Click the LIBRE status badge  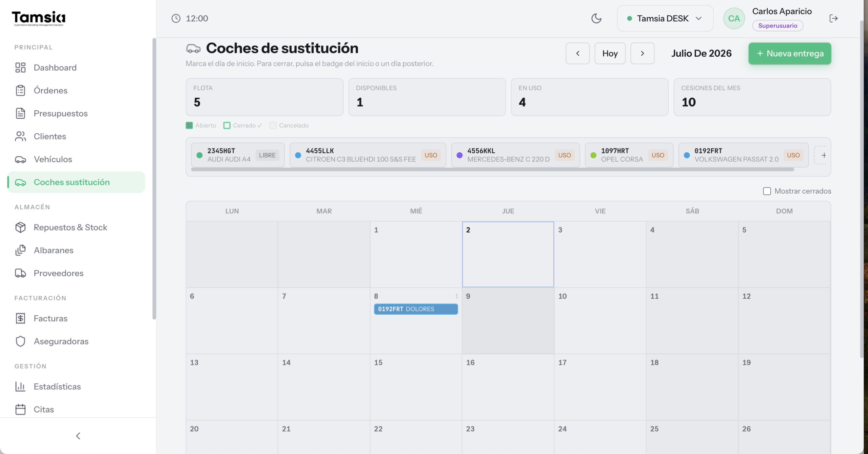click(x=267, y=155)
